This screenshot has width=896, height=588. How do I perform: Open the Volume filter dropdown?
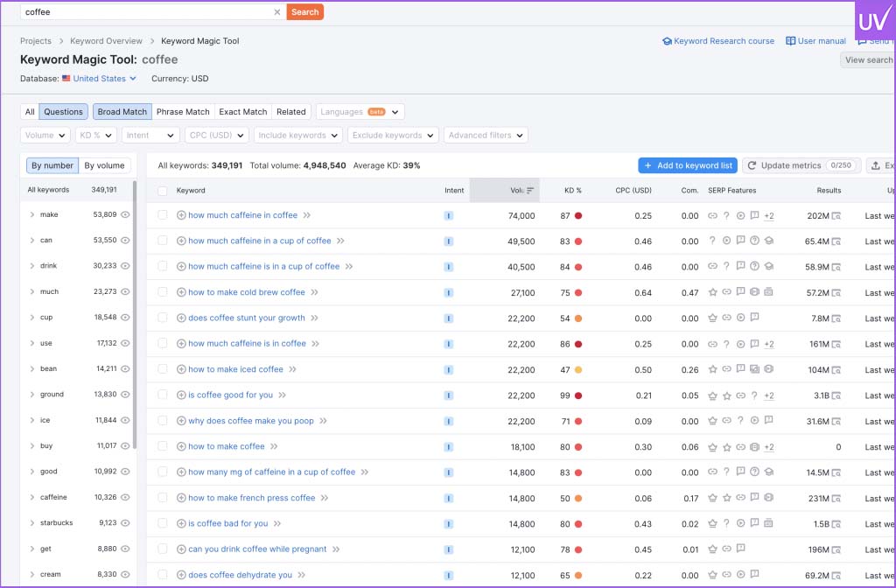point(45,136)
